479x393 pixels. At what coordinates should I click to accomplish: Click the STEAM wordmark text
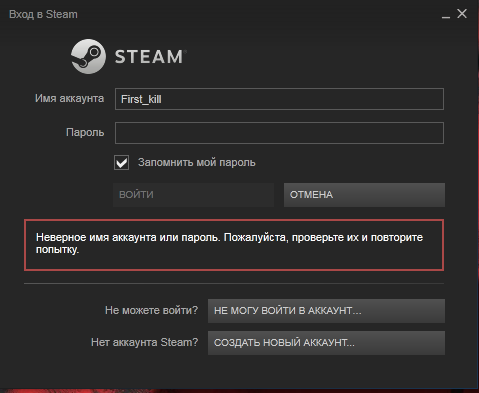point(149,56)
